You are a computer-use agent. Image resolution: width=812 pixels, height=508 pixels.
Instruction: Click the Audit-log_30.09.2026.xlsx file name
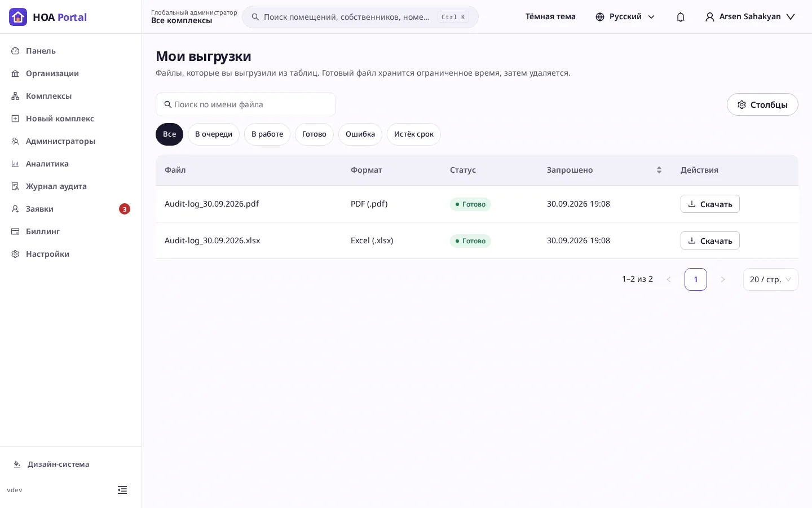click(212, 240)
